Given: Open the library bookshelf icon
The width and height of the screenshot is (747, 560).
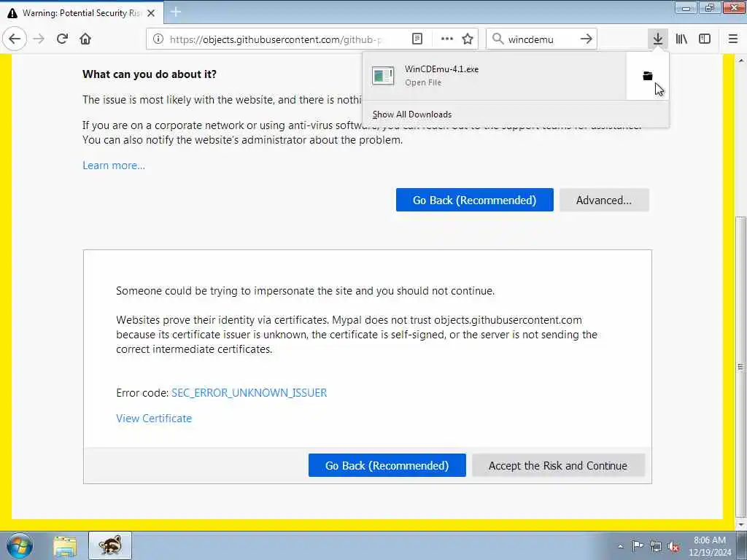Looking at the screenshot, I should coord(681,39).
